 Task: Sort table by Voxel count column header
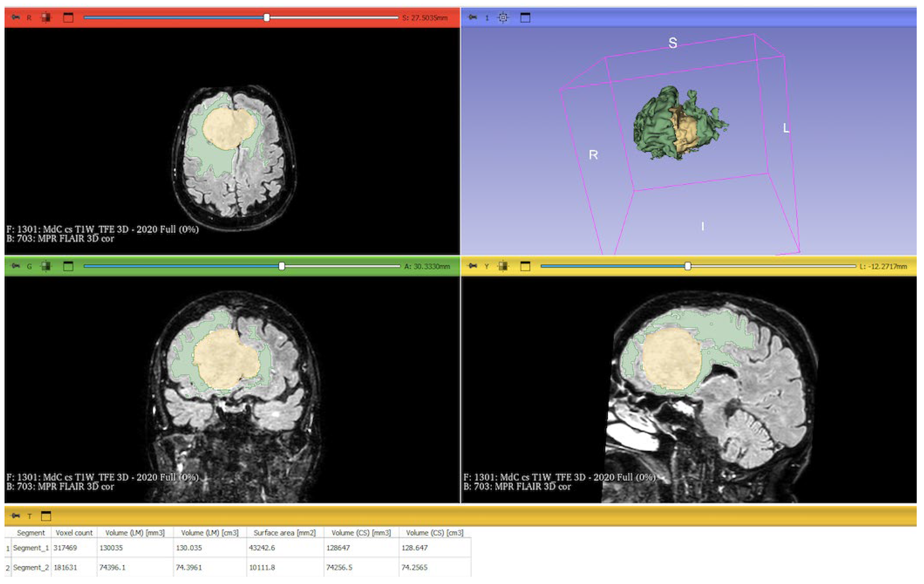(x=74, y=533)
